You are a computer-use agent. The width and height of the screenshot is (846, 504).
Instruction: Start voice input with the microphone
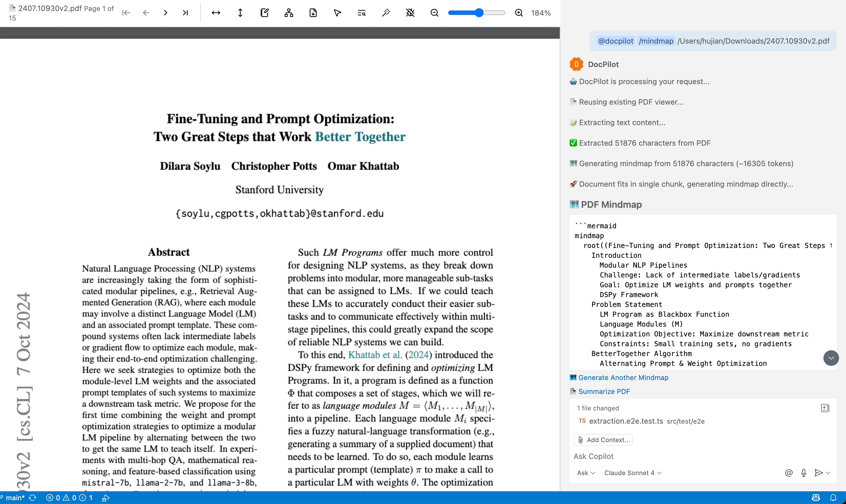coord(803,472)
